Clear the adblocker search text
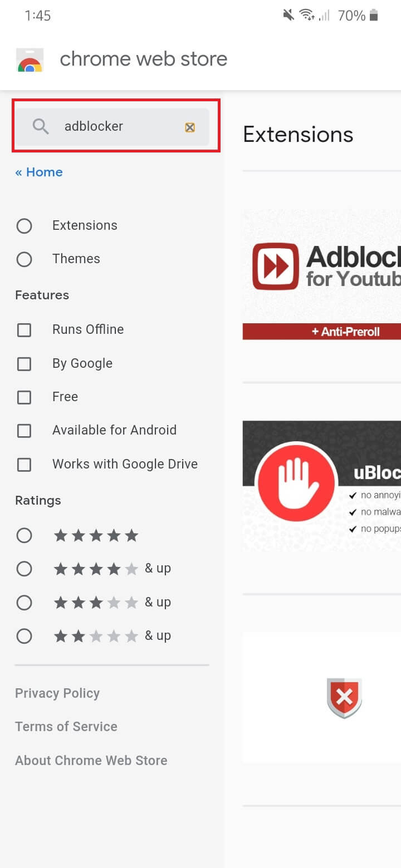The height and width of the screenshot is (868, 401). [x=190, y=127]
